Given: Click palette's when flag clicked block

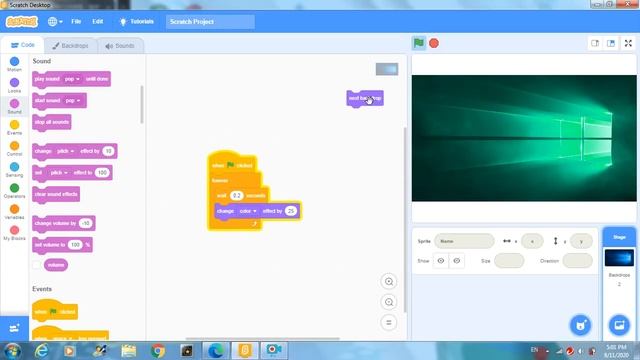Looking at the screenshot, I should click(55, 311).
